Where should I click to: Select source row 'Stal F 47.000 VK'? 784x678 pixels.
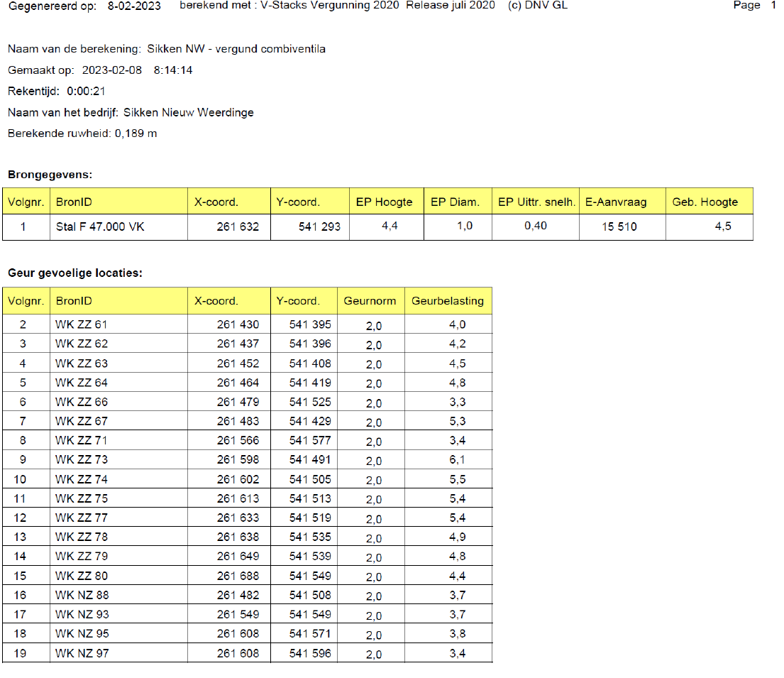(100, 226)
